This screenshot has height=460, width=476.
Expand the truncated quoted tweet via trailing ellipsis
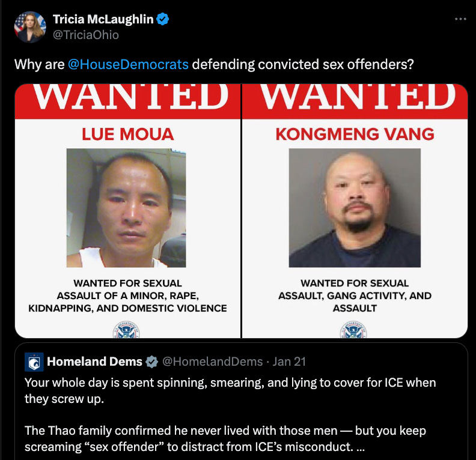[x=360, y=447]
